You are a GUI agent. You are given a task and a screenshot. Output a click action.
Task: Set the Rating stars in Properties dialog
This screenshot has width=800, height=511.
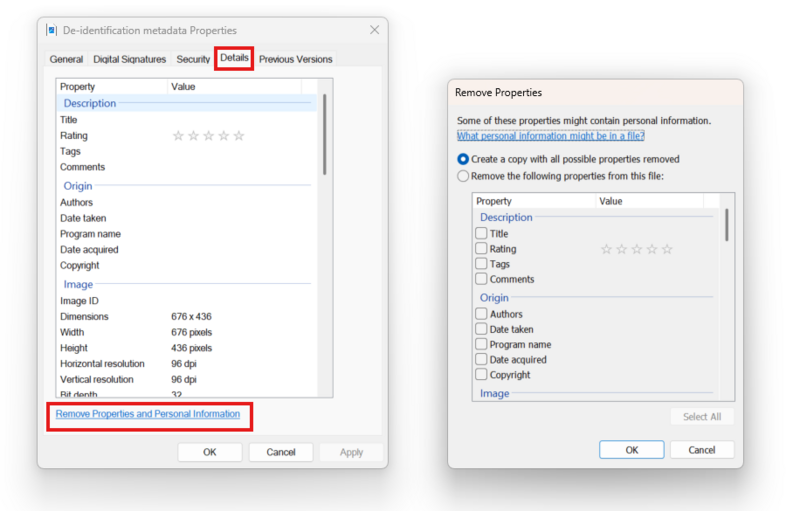click(x=208, y=136)
